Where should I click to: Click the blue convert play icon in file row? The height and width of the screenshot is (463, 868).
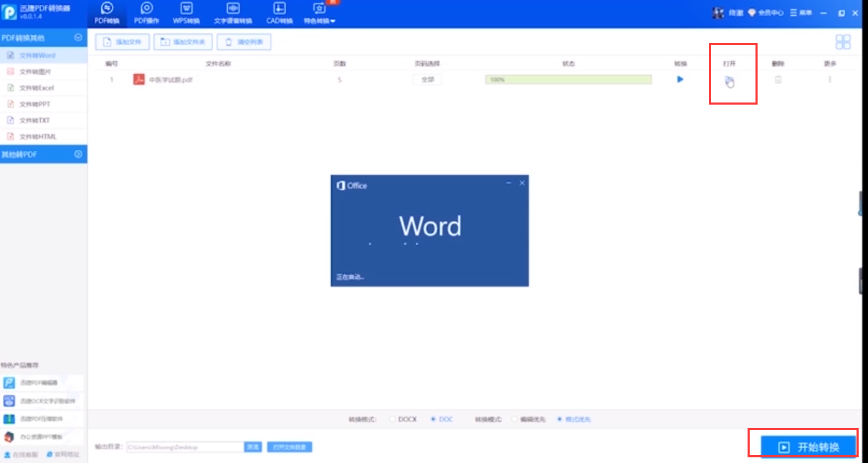680,80
